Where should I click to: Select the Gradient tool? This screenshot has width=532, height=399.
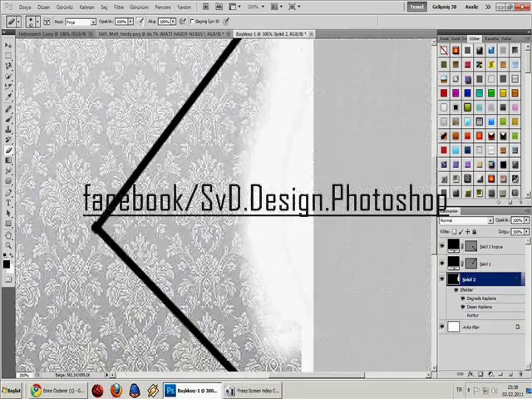click(8, 160)
